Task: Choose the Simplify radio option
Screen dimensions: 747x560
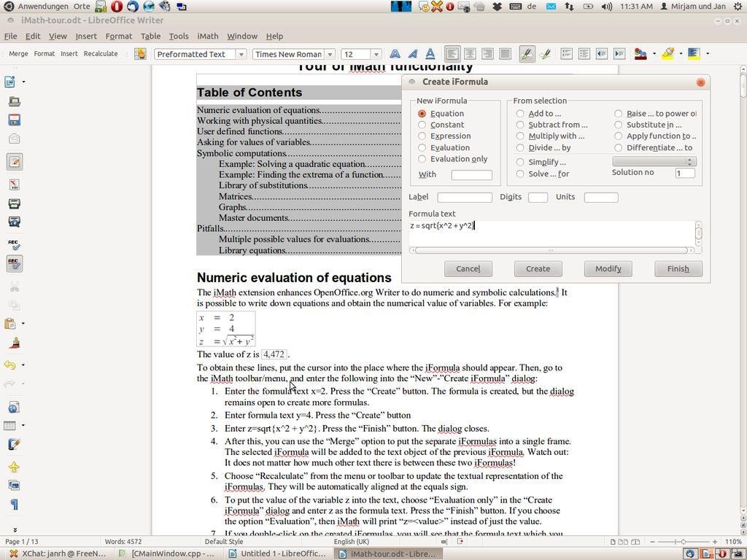Action: pyautogui.click(x=520, y=162)
